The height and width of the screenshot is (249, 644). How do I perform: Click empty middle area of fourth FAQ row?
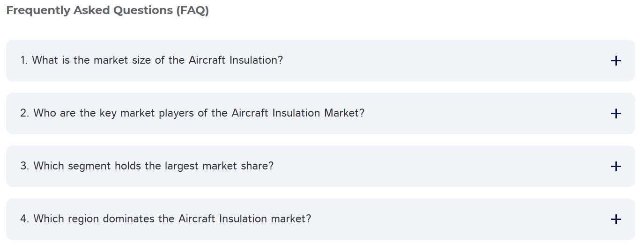point(459,219)
